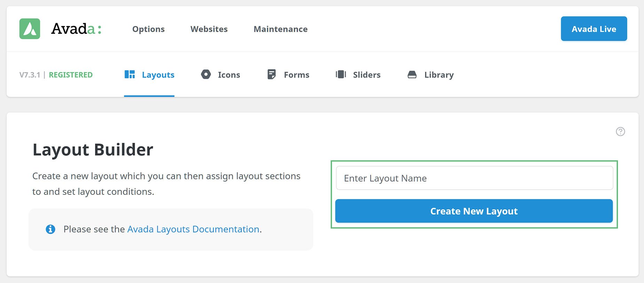Click the Library drive icon
Image resolution: width=644 pixels, height=283 pixels.
coord(412,75)
